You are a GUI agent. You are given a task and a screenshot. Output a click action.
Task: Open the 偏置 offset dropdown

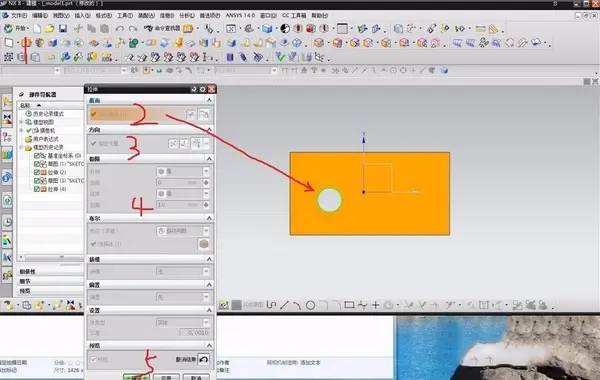[x=183, y=297]
